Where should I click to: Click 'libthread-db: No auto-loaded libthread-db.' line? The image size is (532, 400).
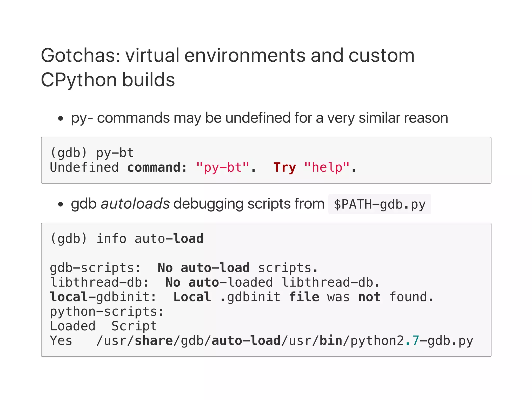coord(215,282)
